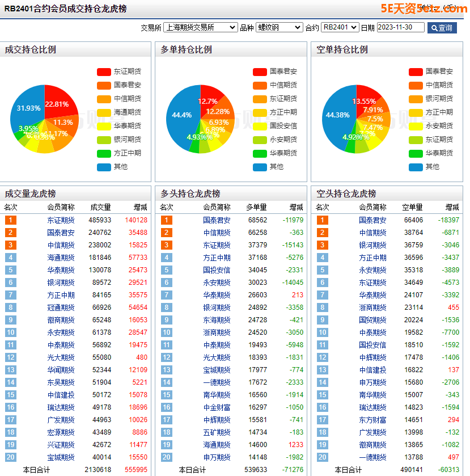Click the 增减 value 140128
The height and width of the screenshot is (476, 470).
click(136, 220)
